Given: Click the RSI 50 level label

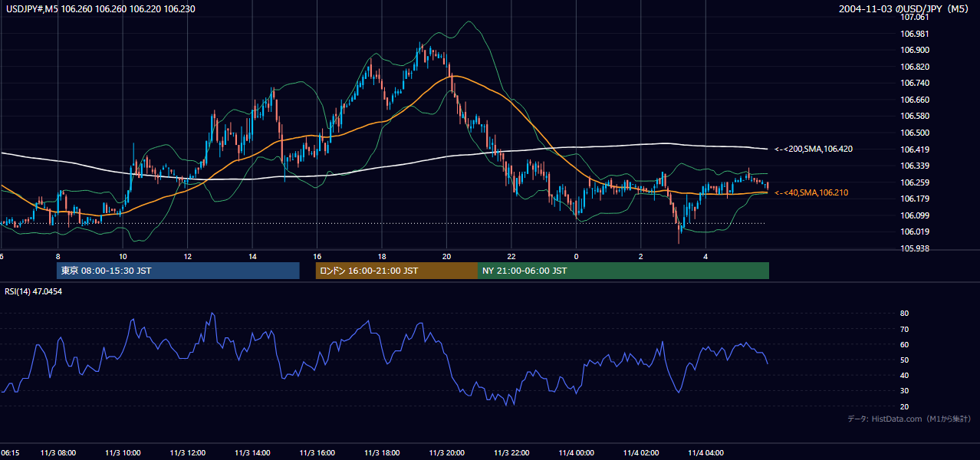Looking at the screenshot, I should tap(904, 360).
